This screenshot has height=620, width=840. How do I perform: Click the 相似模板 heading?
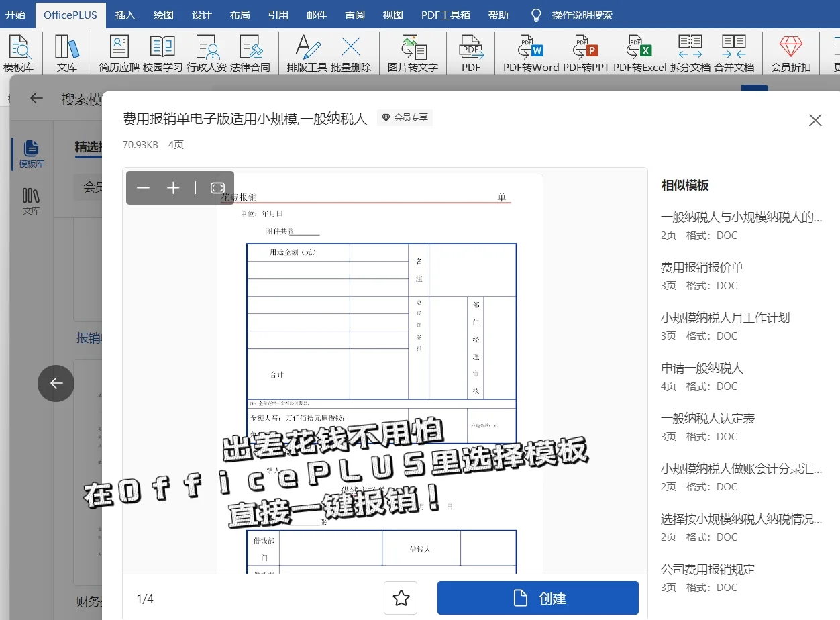tap(685, 186)
